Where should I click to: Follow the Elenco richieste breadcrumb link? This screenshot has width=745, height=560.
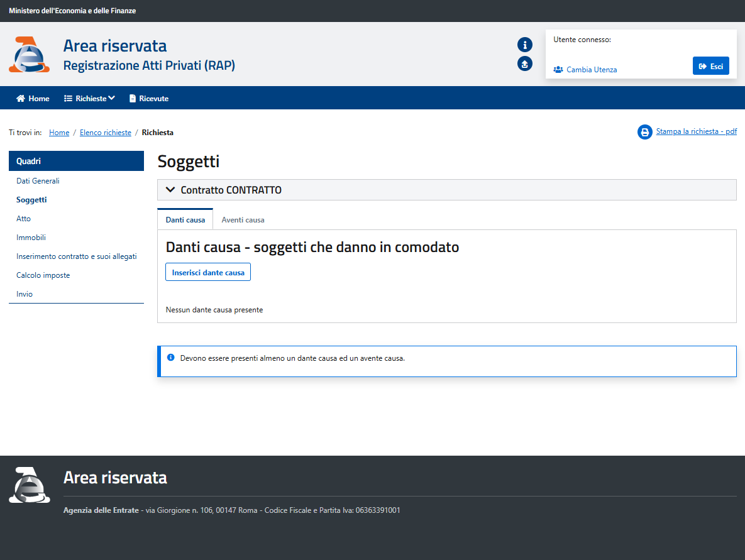point(106,133)
